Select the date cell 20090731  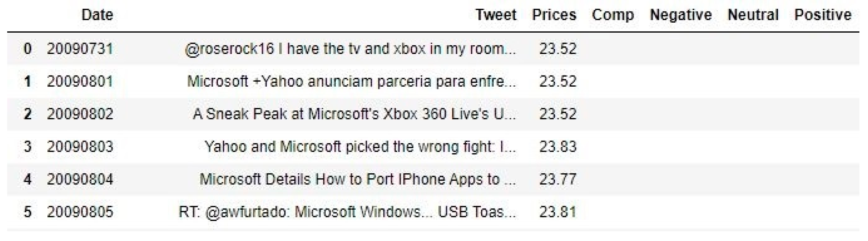80,49
